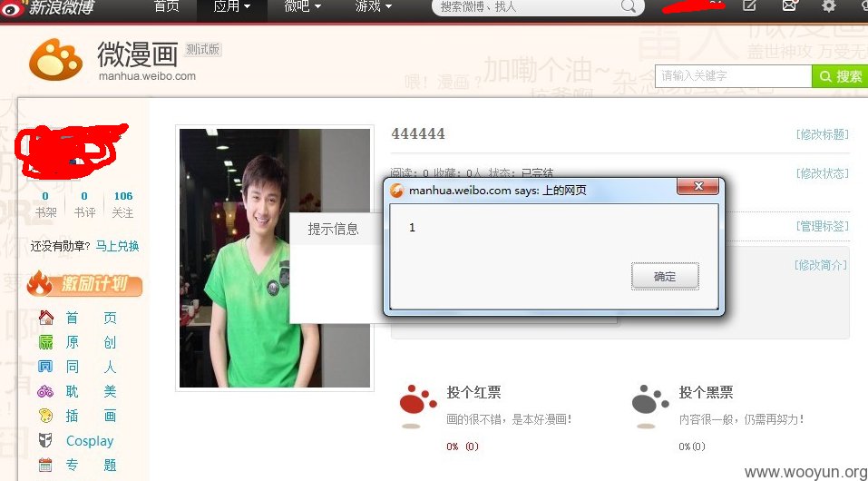Viewport: 868px width, 481px height.
Task: Click the Sina Weibo logo
Action: tap(48, 8)
